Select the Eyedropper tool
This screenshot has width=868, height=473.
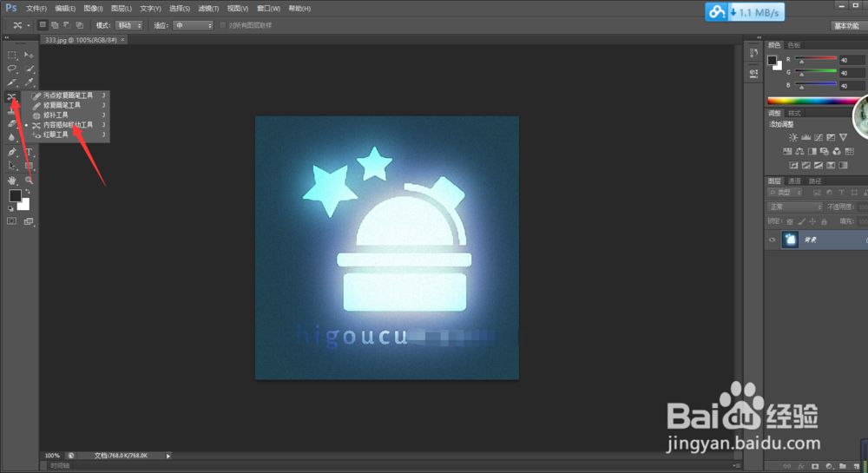[x=29, y=82]
